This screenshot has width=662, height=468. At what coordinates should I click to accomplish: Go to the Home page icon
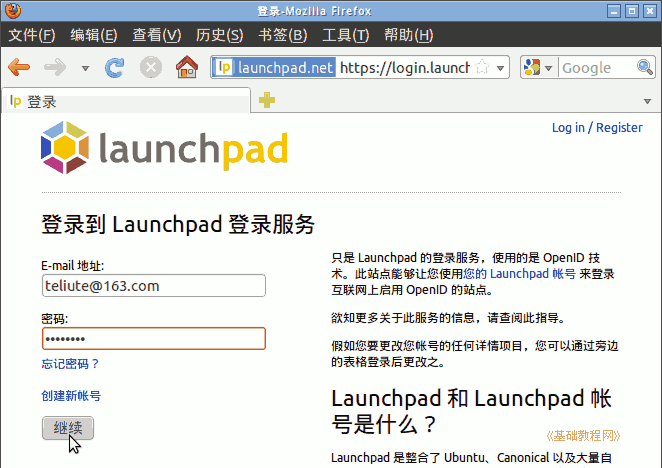pyautogui.click(x=186, y=68)
